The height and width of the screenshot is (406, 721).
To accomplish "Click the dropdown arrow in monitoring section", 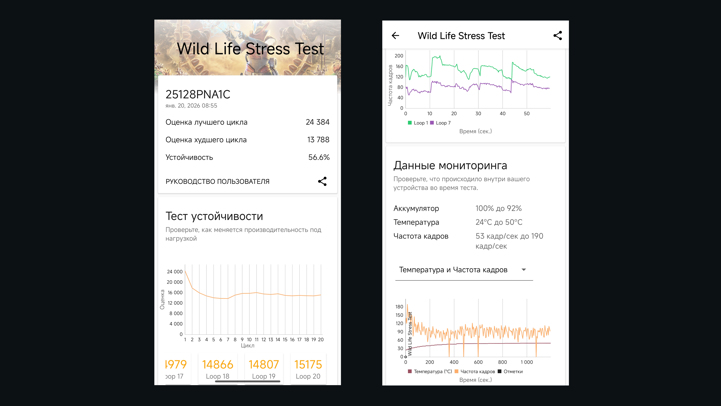I will click(x=524, y=270).
